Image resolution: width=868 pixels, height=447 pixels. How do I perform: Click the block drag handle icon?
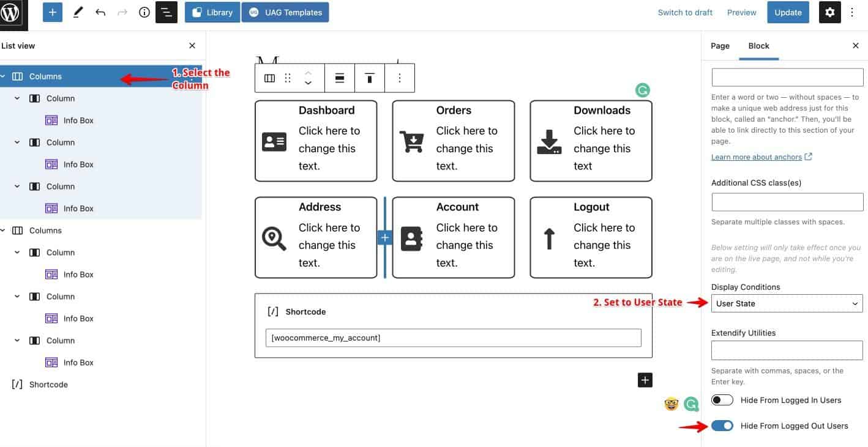click(288, 78)
